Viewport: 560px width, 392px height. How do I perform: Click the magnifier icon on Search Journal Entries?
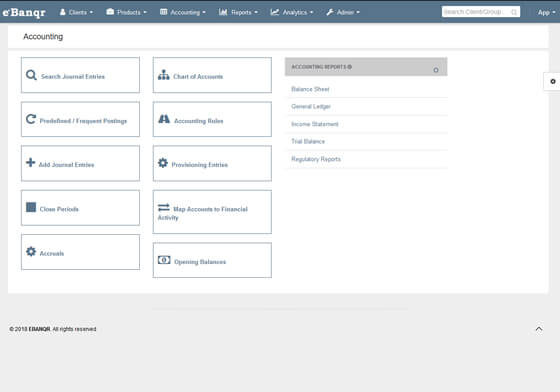tap(31, 75)
